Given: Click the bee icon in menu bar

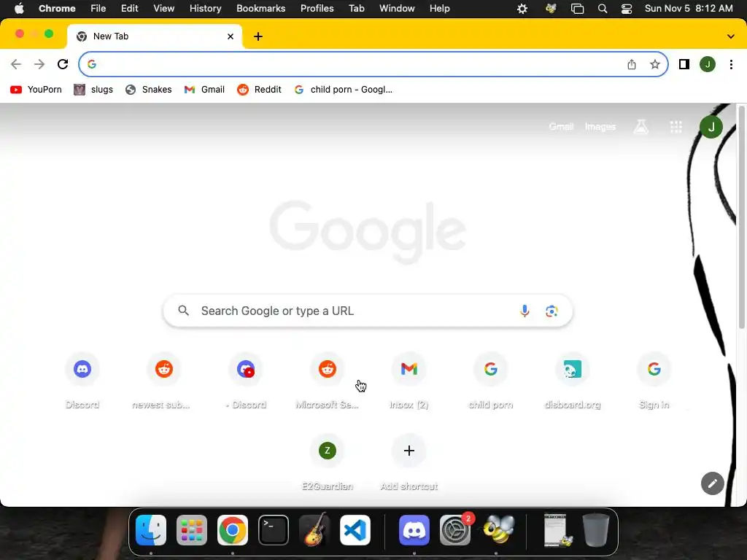Looking at the screenshot, I should point(551,9).
